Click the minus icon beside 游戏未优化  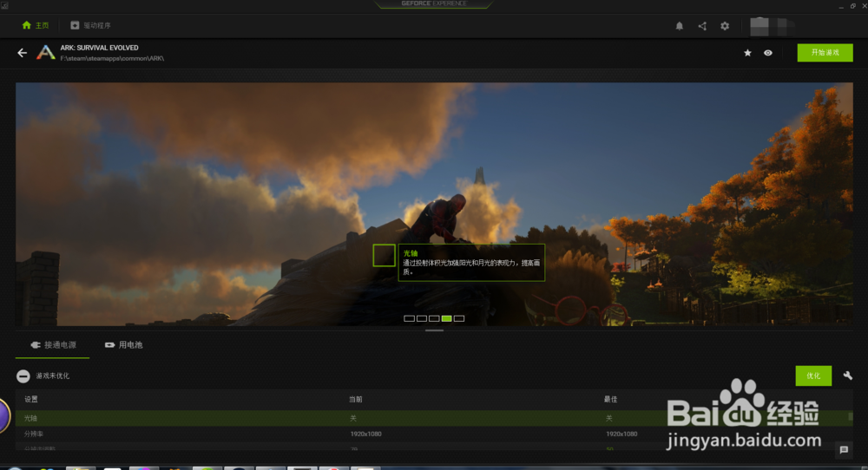(23, 376)
